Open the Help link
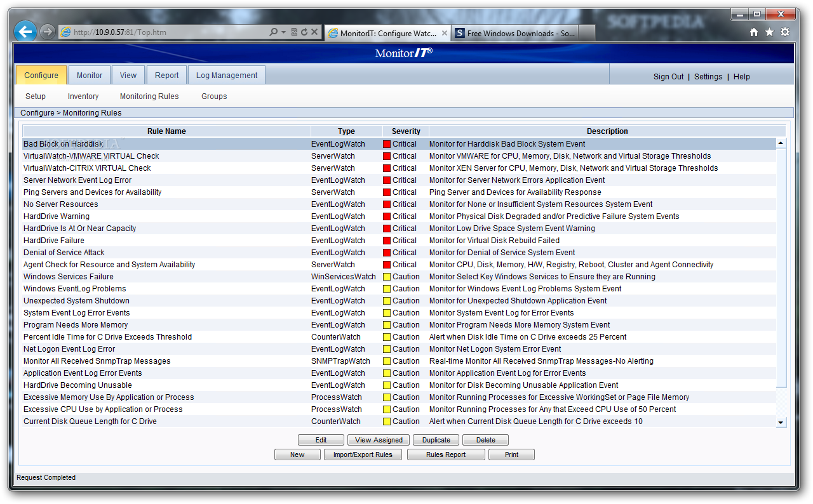The image size is (813, 504). click(x=742, y=76)
